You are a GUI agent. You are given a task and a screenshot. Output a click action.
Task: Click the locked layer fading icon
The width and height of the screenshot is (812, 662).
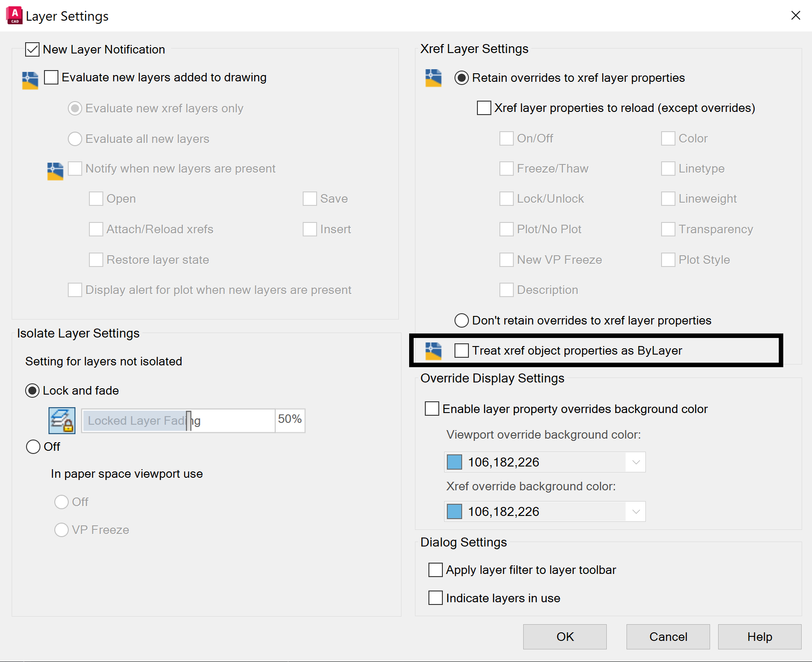(x=62, y=421)
